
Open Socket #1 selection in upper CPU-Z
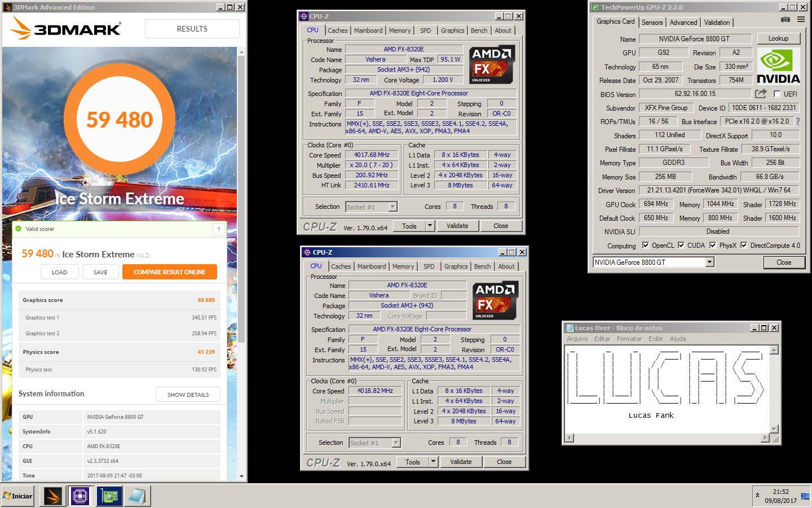372,207
